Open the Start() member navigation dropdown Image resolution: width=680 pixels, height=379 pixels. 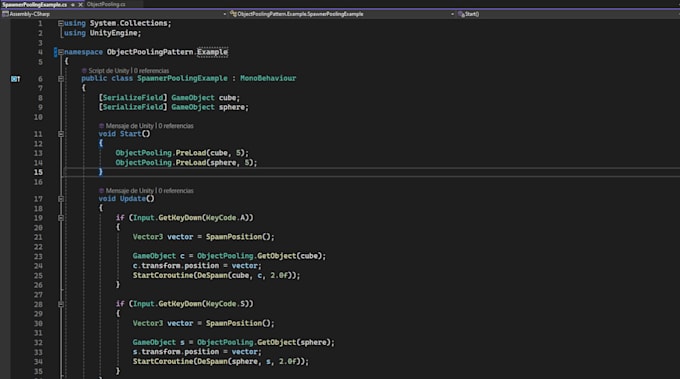[x=568, y=14]
